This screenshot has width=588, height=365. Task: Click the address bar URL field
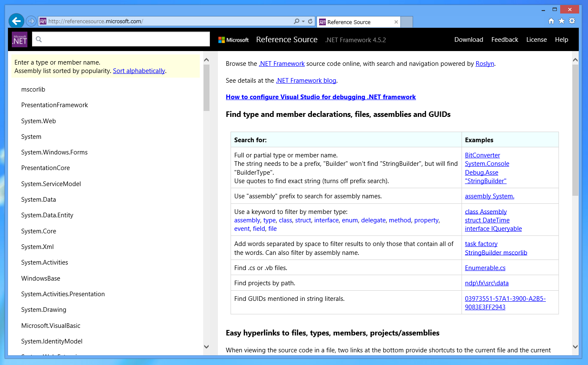[x=169, y=21]
